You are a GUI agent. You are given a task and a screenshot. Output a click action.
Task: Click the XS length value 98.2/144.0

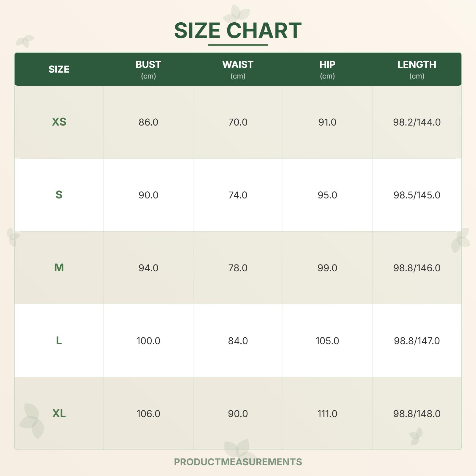coord(416,122)
